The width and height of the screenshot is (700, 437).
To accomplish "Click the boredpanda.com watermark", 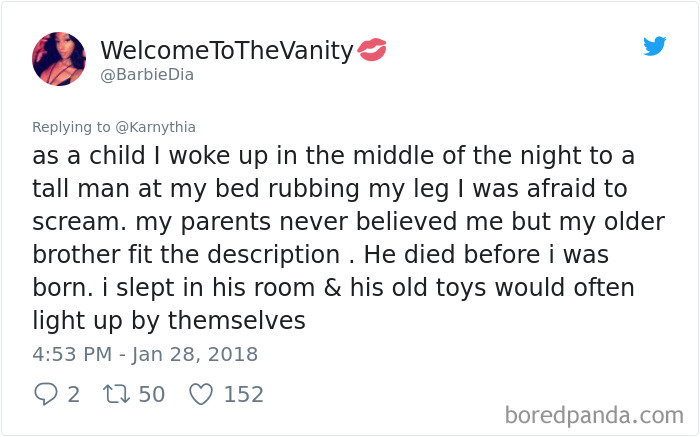I will [x=593, y=413].
